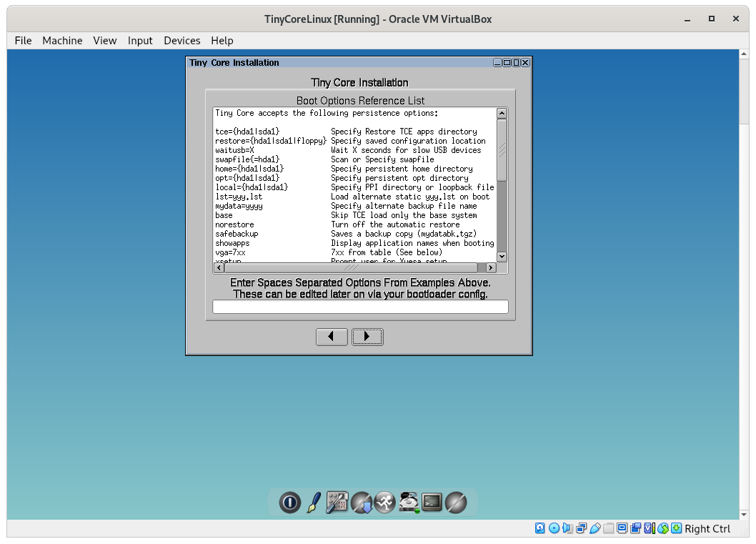
Task: Click the horizontal scrollbar thumb in options list
Action: tap(351, 267)
